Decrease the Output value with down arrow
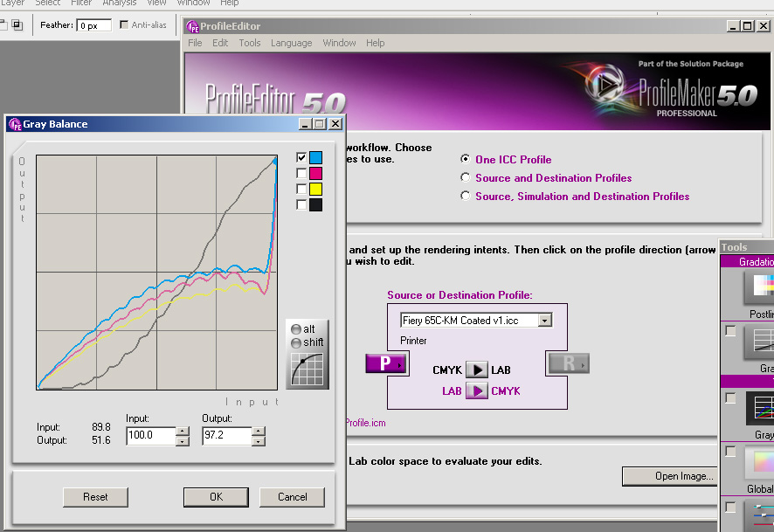Screen dimensions: 774x532 [x=259, y=440]
